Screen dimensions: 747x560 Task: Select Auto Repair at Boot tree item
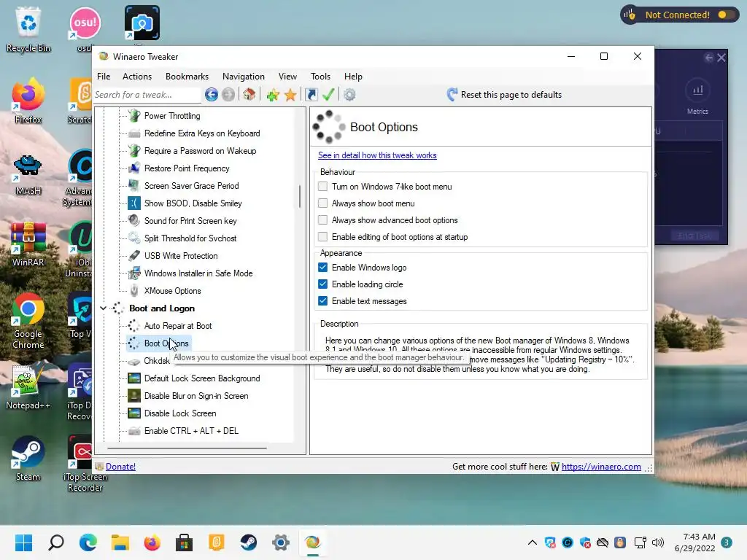[x=178, y=326]
